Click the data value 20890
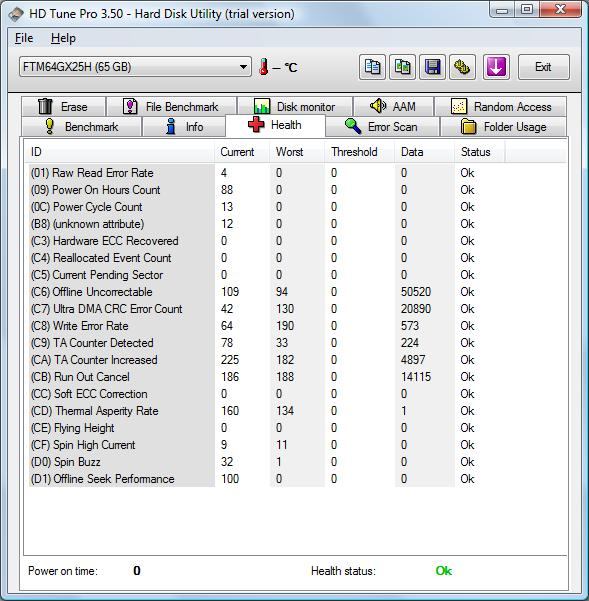 (416, 309)
